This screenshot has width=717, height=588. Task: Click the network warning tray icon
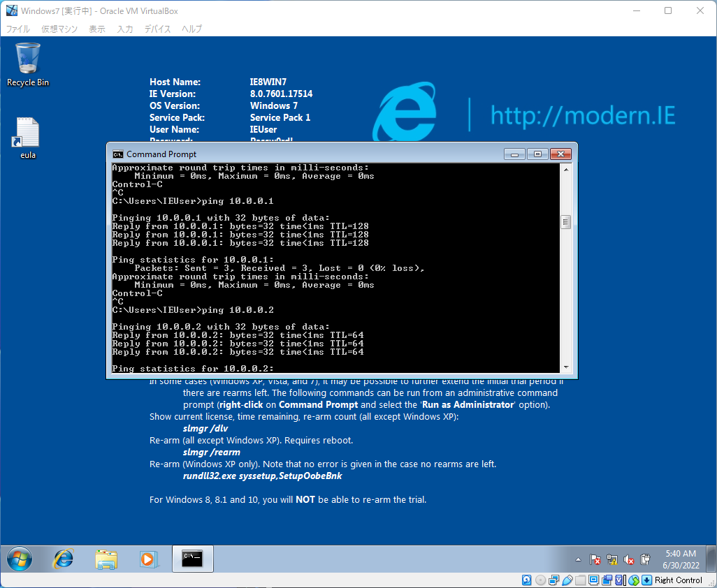(x=612, y=559)
